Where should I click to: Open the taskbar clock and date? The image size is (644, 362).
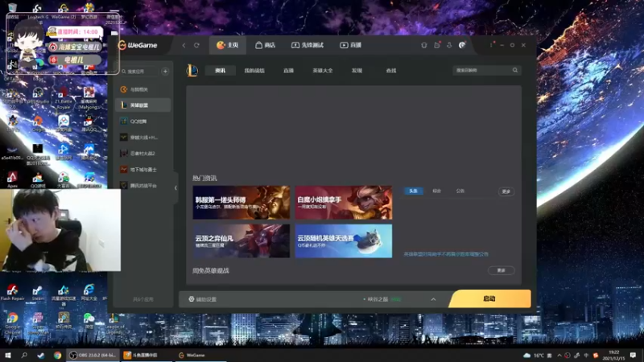point(614,355)
